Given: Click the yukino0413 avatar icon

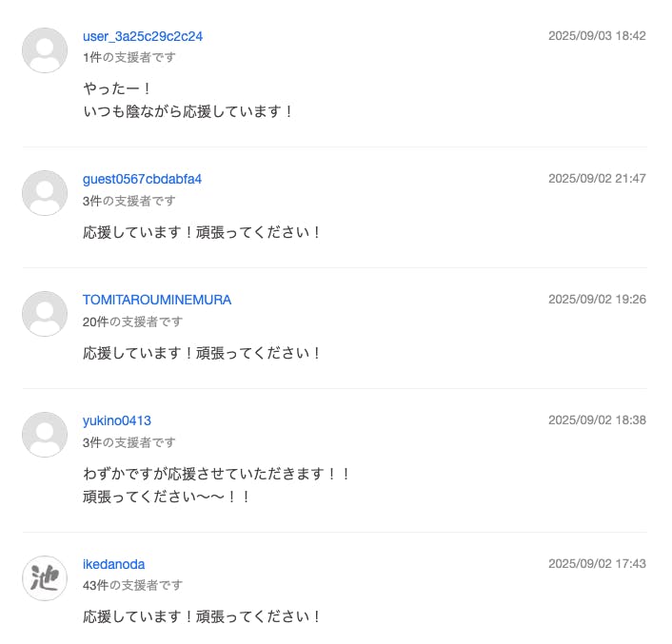Looking at the screenshot, I should pos(45,435).
